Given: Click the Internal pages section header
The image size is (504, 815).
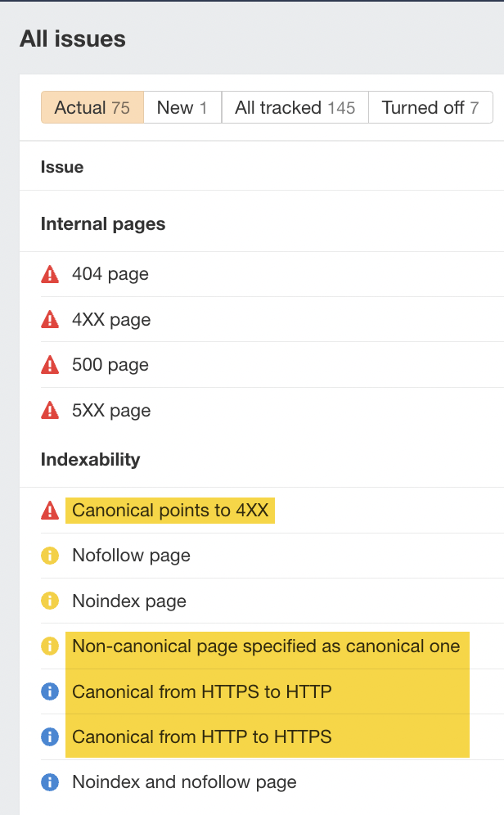Looking at the screenshot, I should tap(103, 223).
